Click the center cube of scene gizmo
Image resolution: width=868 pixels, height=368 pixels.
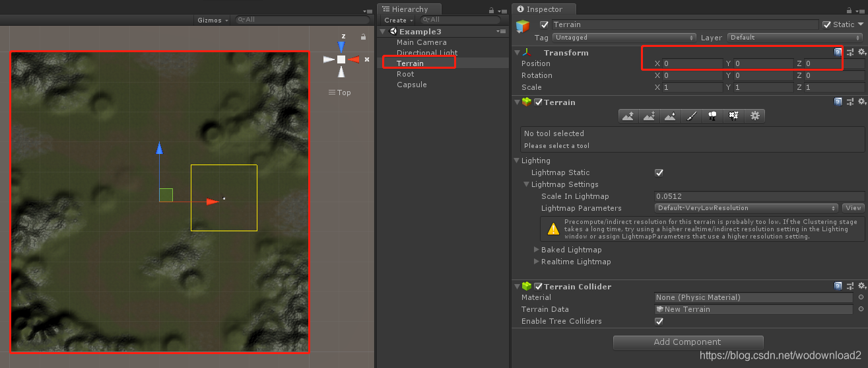coord(341,59)
